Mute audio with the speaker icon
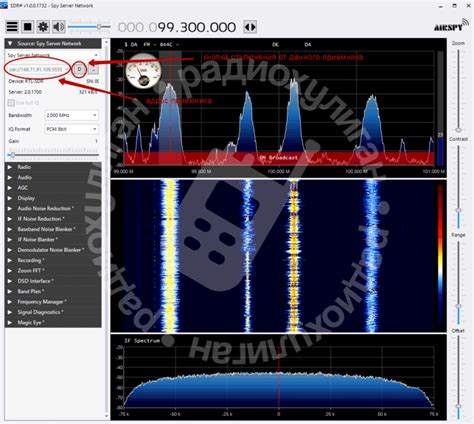The width and height of the screenshot is (474, 424). (x=59, y=27)
